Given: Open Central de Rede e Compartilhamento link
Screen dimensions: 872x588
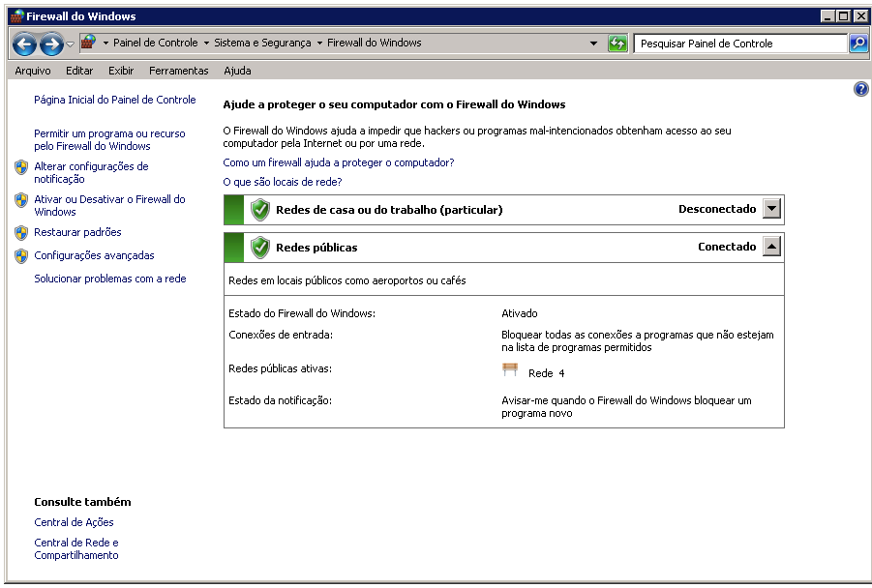Looking at the screenshot, I should (76, 548).
